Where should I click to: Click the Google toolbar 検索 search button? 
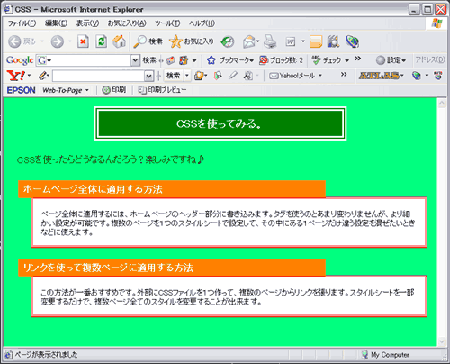(x=149, y=60)
